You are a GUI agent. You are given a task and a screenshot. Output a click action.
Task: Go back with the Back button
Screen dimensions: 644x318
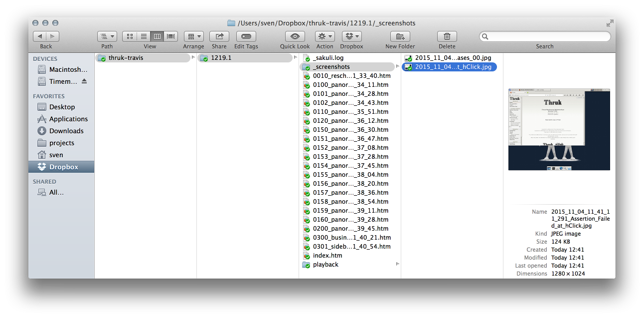(40, 36)
